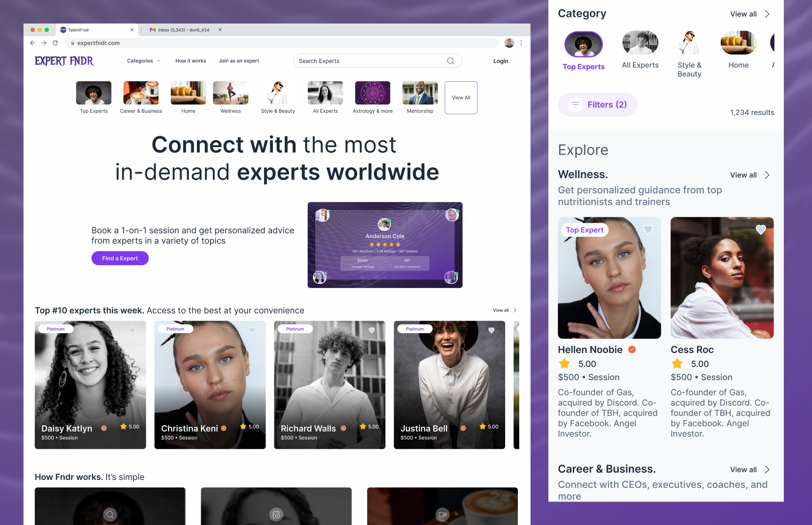
Task: Open Anderson Cole promo banner image
Action: (385, 245)
